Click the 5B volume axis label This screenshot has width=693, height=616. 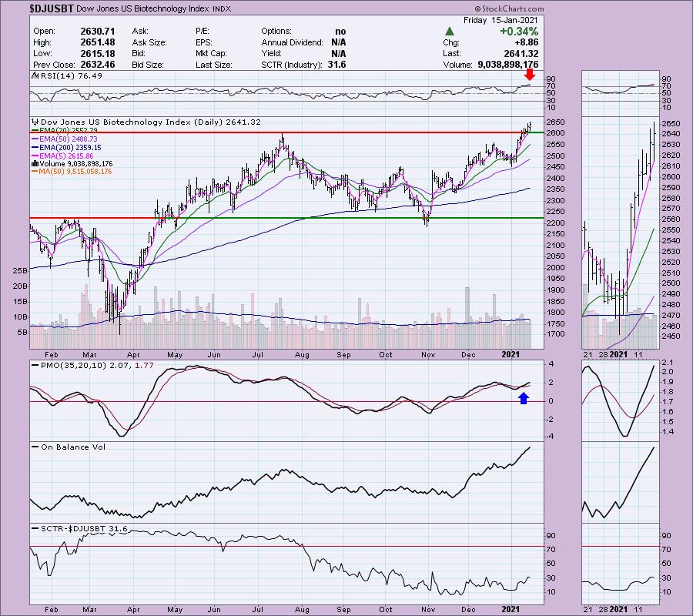coord(22,333)
